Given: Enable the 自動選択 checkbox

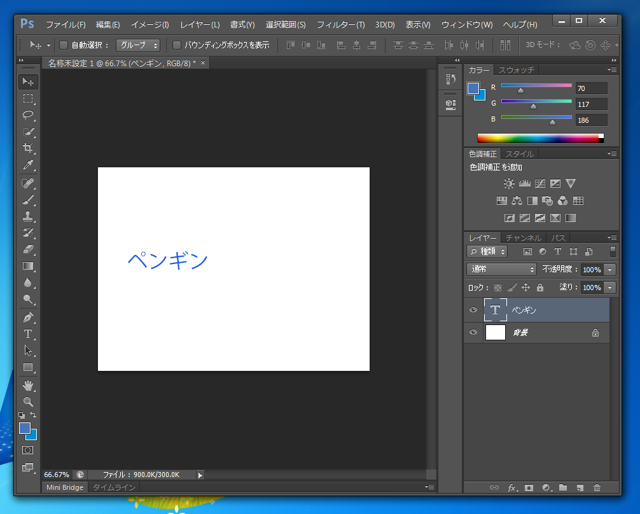Looking at the screenshot, I should tap(63, 45).
